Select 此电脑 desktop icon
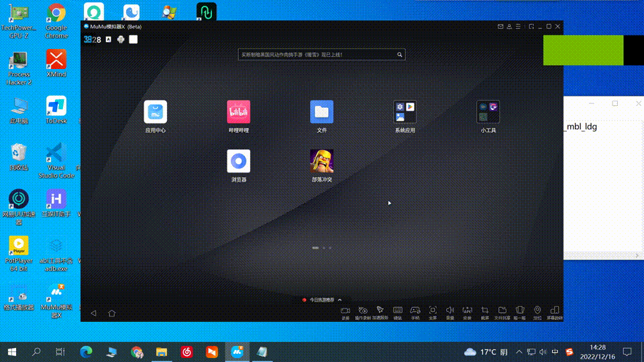644x362 pixels. pyautogui.click(x=19, y=111)
